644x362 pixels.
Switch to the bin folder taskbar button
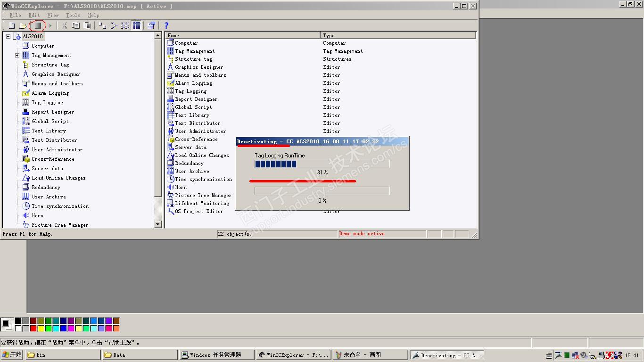[63, 355]
